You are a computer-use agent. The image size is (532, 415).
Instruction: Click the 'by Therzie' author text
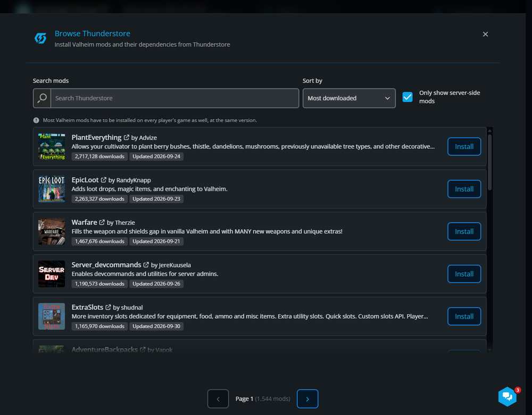121,222
